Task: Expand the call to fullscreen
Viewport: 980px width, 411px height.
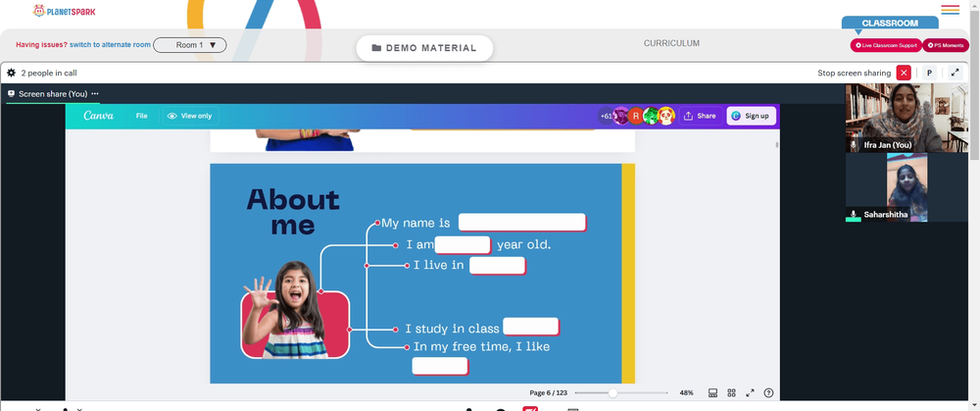Action: (x=955, y=73)
